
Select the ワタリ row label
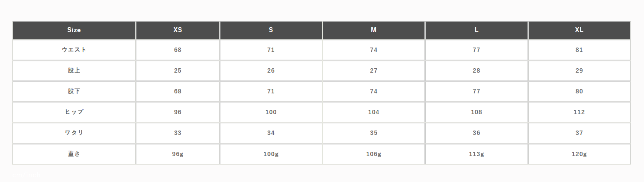click(x=74, y=133)
